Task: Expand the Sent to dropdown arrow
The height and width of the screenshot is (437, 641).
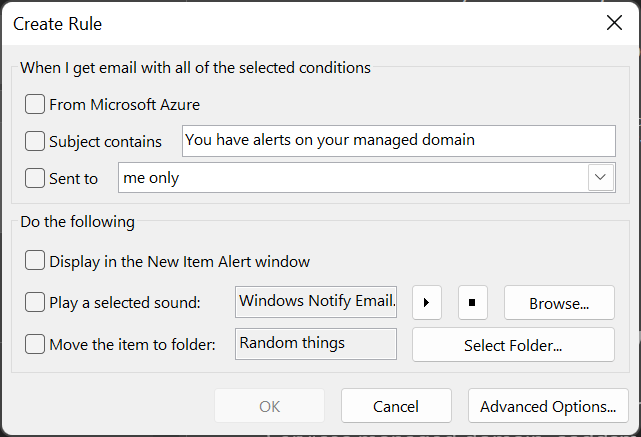Action: pos(600,178)
